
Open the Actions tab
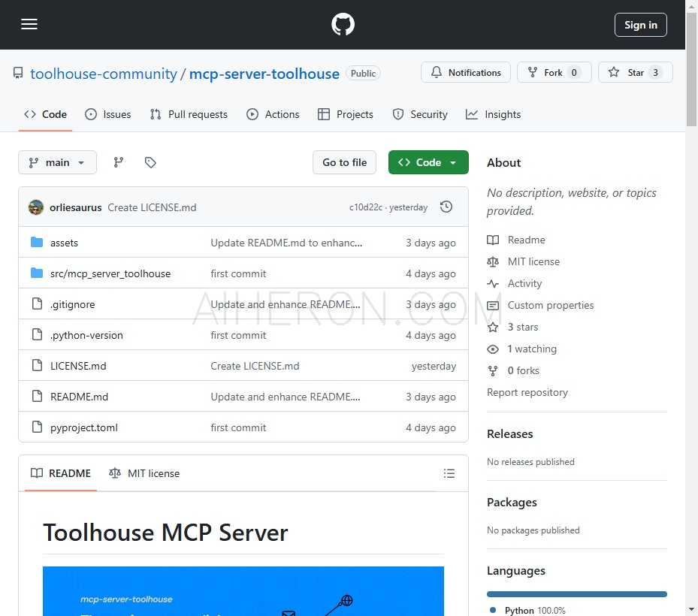(x=273, y=114)
